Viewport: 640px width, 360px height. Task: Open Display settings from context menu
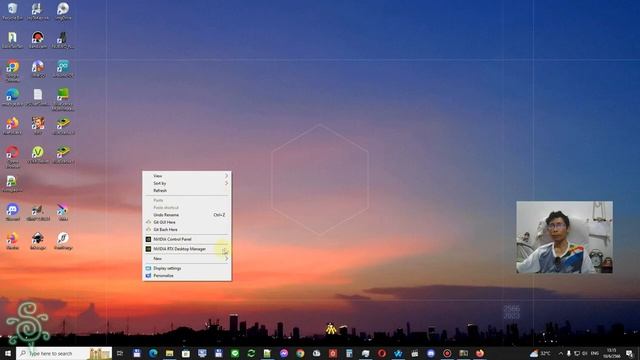coord(187,268)
